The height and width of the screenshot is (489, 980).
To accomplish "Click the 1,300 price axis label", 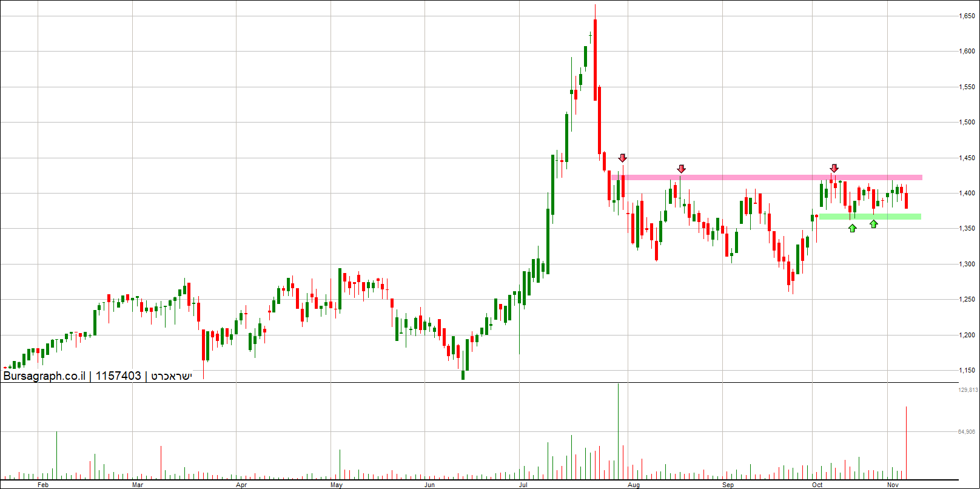I will tap(967, 265).
